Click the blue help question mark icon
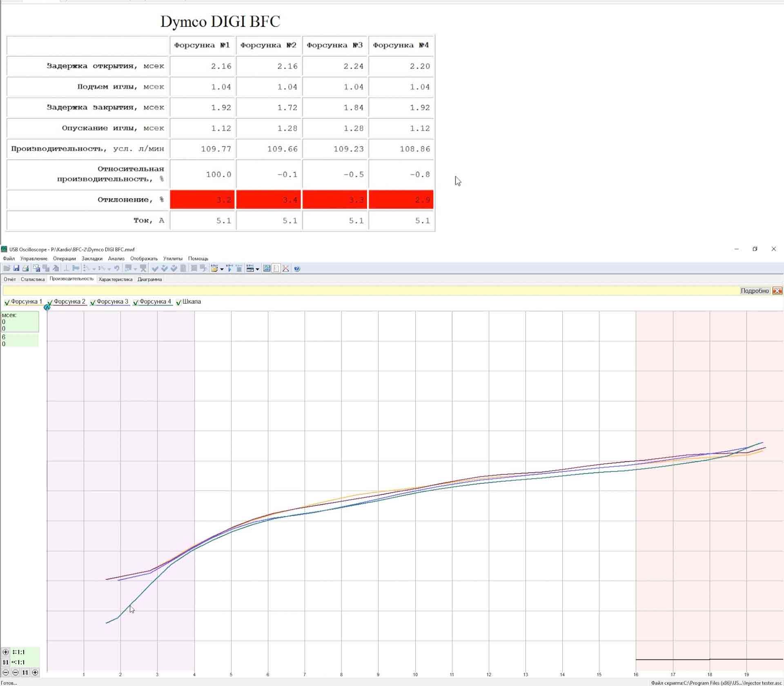 (297, 268)
